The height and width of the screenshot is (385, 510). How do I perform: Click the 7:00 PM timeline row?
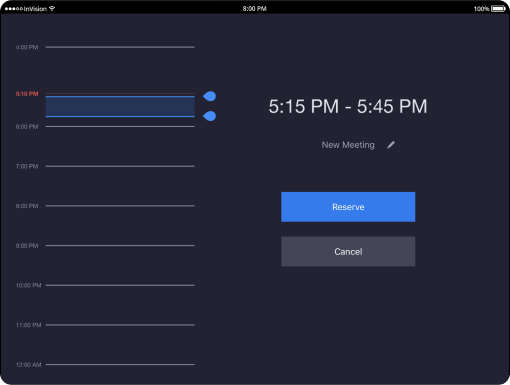click(x=105, y=166)
